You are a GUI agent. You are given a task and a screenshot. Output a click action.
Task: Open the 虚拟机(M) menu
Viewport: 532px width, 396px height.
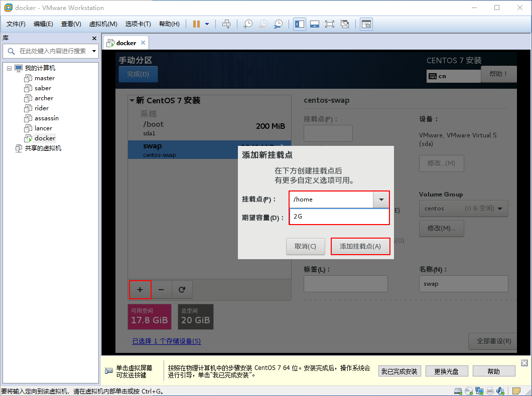click(103, 24)
